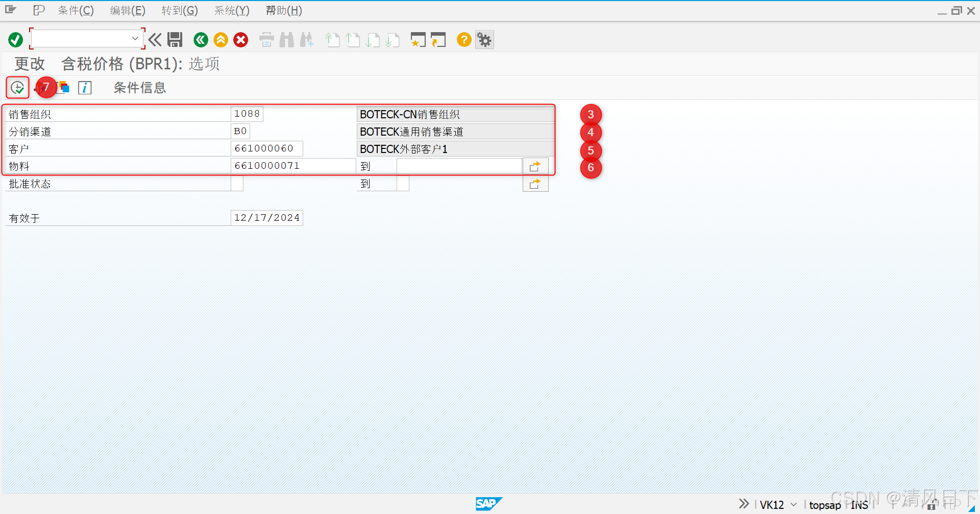Click the BOTECK外部客户1 description text
980x514 pixels.
tap(404, 149)
